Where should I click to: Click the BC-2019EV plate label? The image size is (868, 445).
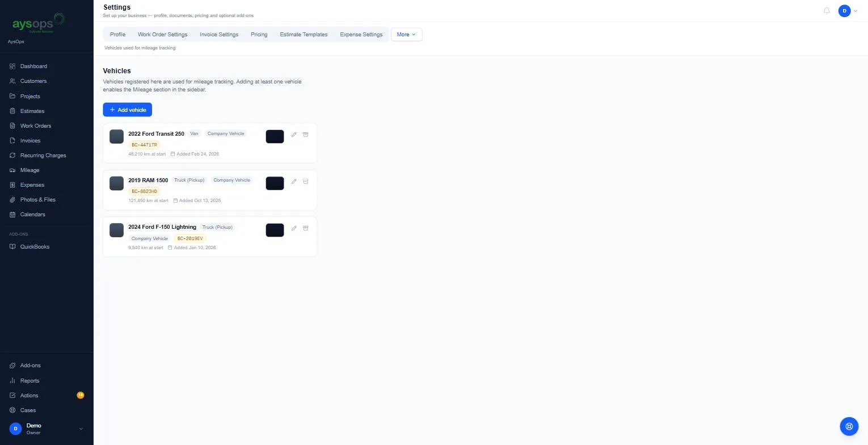(190, 238)
